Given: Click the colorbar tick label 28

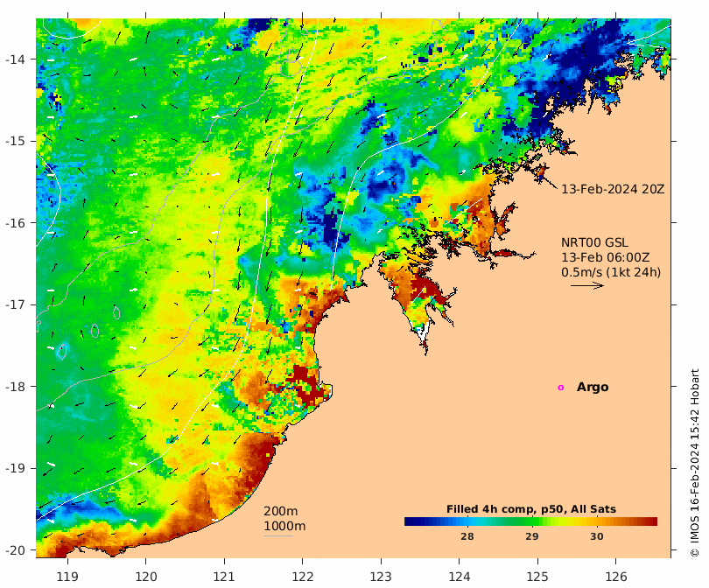Looking at the screenshot, I should [x=467, y=536].
